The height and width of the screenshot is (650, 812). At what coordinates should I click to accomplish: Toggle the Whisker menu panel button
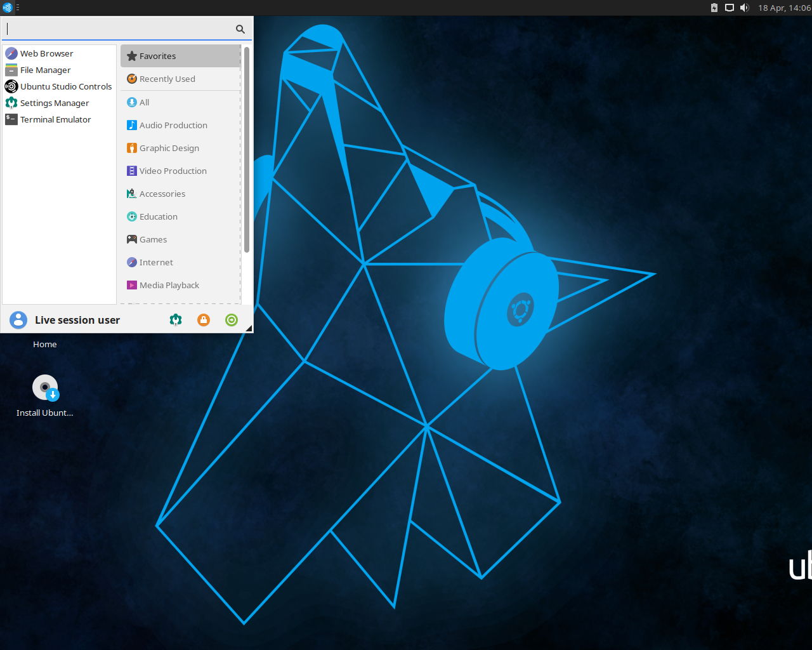(x=8, y=8)
